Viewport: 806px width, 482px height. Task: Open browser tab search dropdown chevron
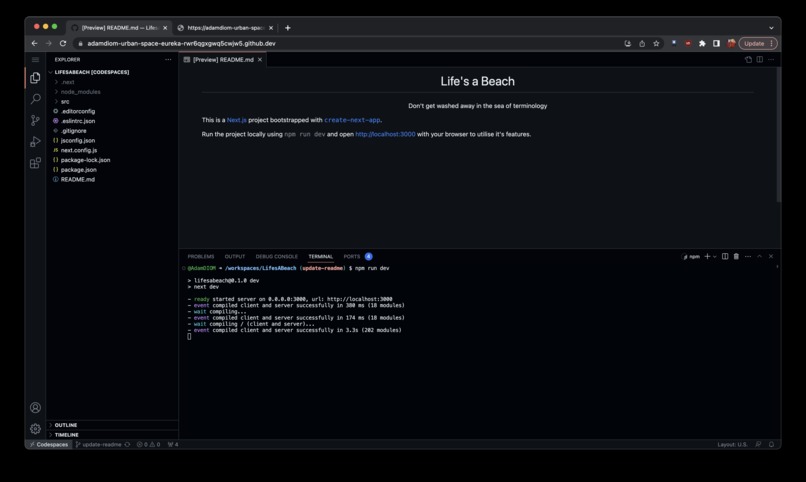click(771, 28)
